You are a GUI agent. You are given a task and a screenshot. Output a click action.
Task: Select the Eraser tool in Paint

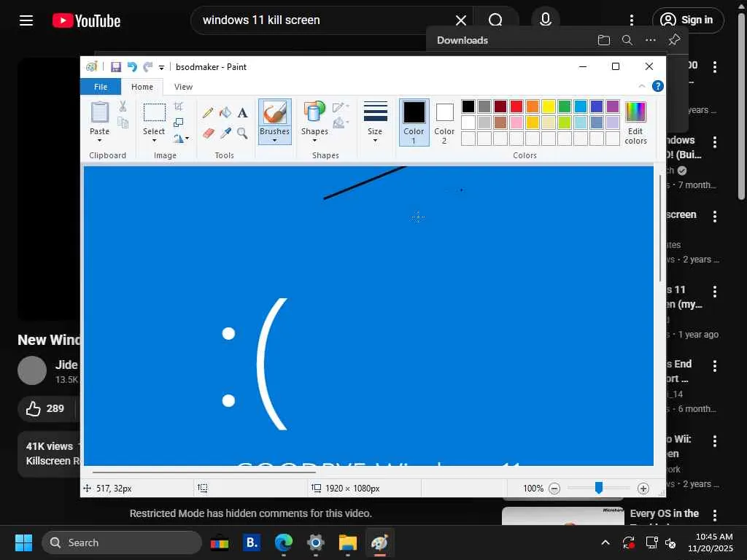pyautogui.click(x=208, y=133)
